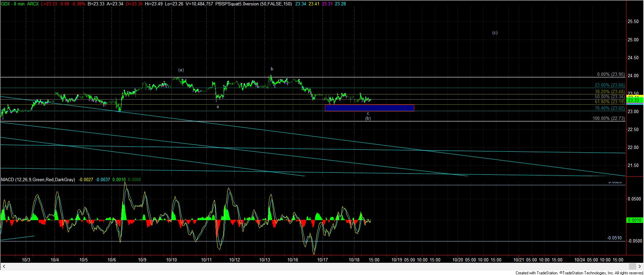The width and height of the screenshot is (644, 275).
Task: Select the 61.80% (23.19) Fibonacci label
Action: [609, 102]
